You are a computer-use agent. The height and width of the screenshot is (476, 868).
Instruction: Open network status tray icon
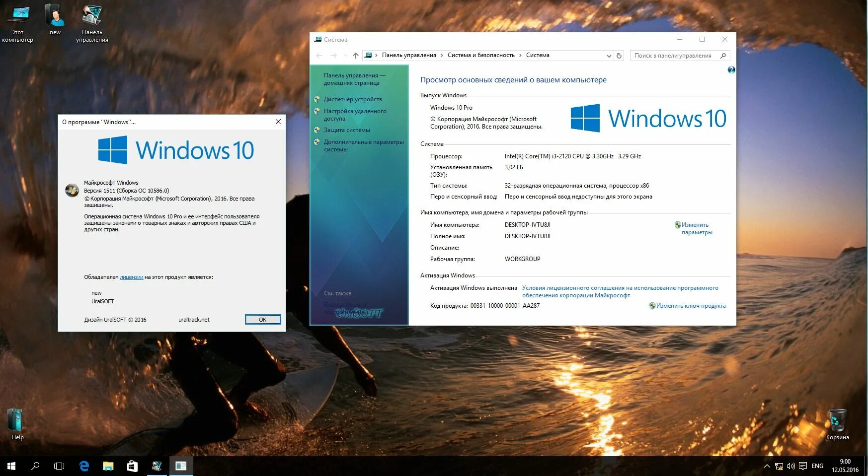point(779,466)
